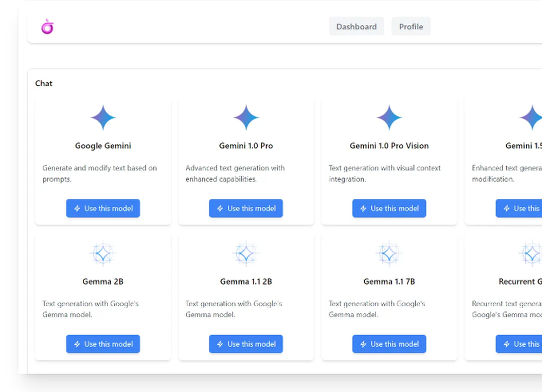The width and height of the screenshot is (542, 392).
Task: Click the "Gemini 1.0 Pro" card title
Action: (246, 146)
